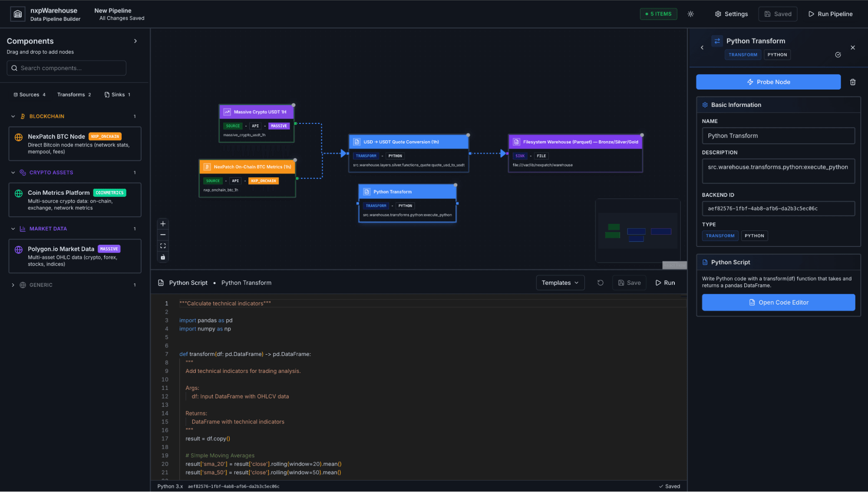Click the trash delete node icon
Viewport: 868px width, 492px height.
pos(852,82)
